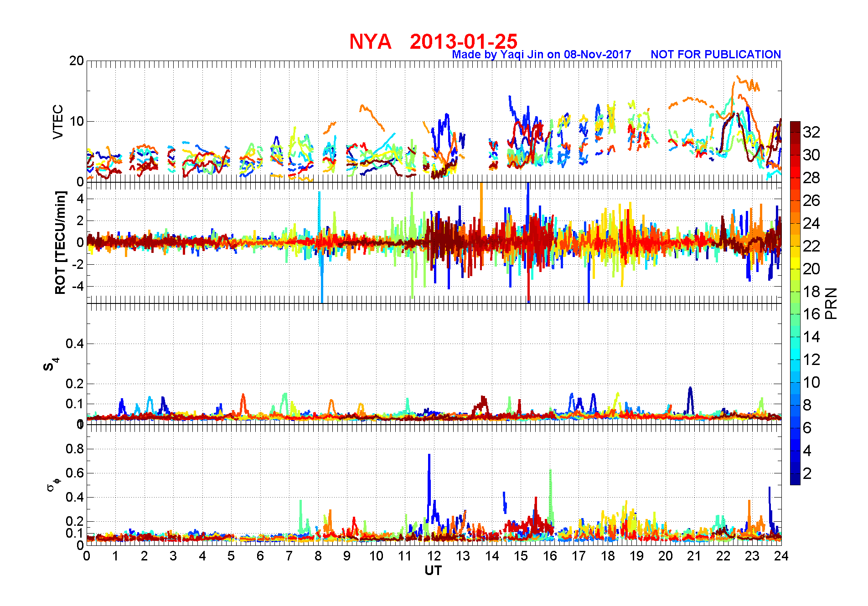Viewport: 868px width, 606px height.
Task: Click the UT x-axis label
Action: point(433,570)
